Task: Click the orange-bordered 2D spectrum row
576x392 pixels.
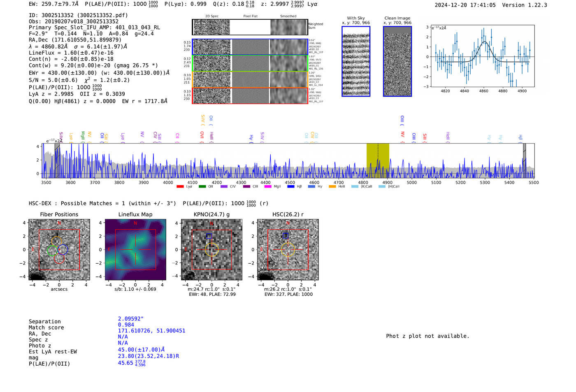Action: click(x=250, y=79)
